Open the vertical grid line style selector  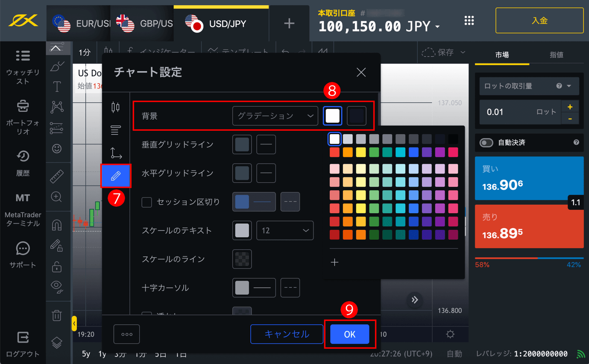(x=266, y=144)
